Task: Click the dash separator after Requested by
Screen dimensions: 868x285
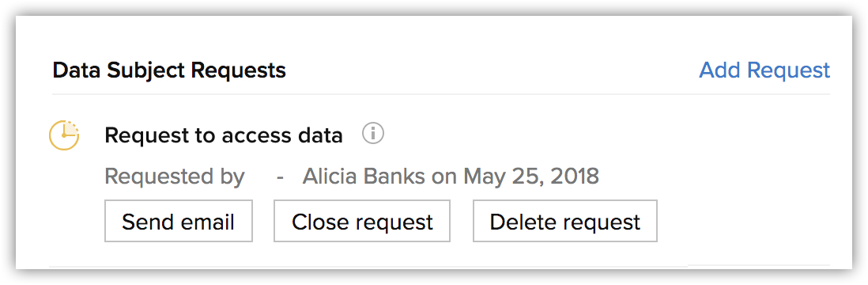Action: pyautogui.click(x=280, y=177)
